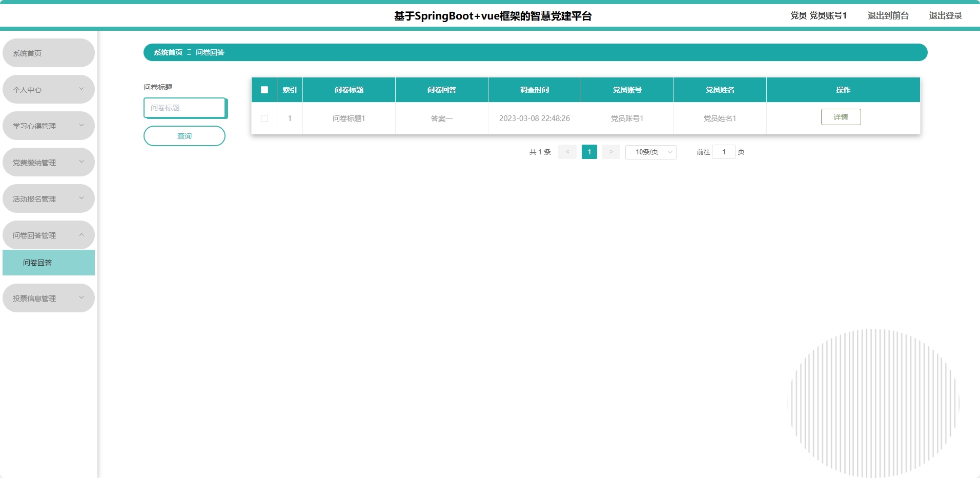Expand the 学习心得管理 sidebar menu
The image size is (980, 478).
49,126
